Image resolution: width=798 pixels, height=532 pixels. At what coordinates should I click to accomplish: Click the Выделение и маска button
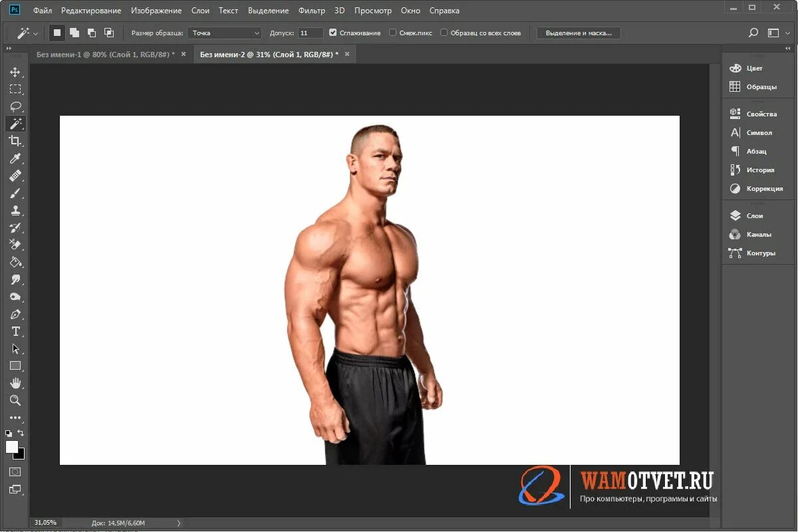[579, 33]
